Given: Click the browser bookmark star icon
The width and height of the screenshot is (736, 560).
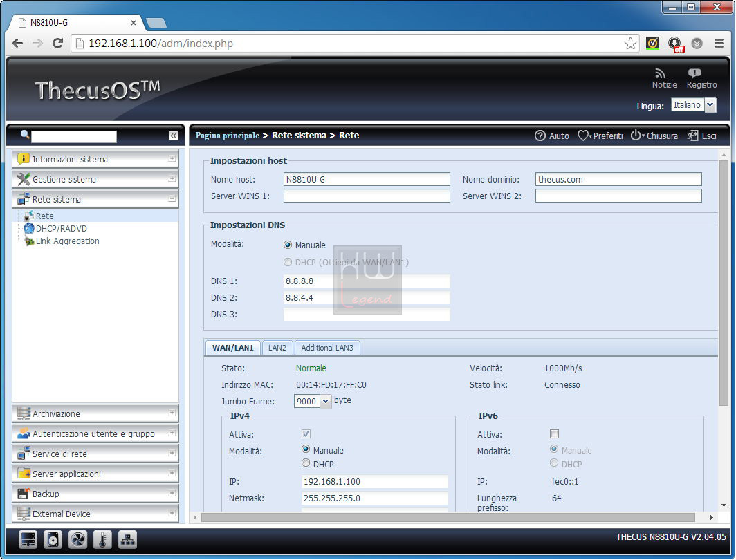Looking at the screenshot, I should 630,44.
